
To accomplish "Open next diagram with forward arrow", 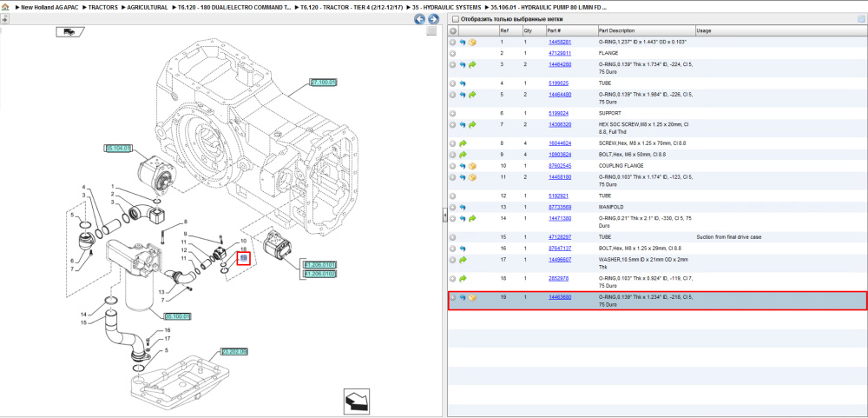I will [x=433, y=19].
